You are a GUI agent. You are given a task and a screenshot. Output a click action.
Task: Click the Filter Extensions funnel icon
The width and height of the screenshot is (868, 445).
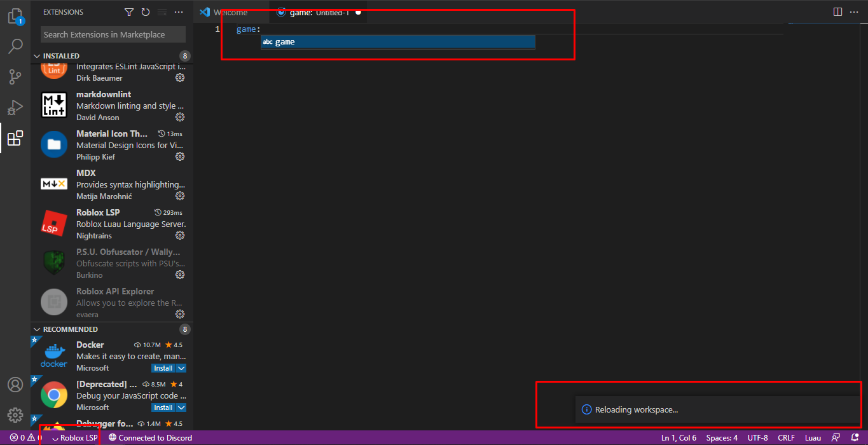tap(129, 11)
